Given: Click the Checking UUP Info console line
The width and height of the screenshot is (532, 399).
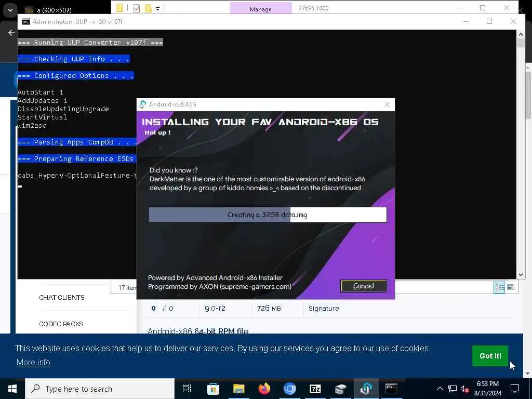Looking at the screenshot, I should point(74,59).
